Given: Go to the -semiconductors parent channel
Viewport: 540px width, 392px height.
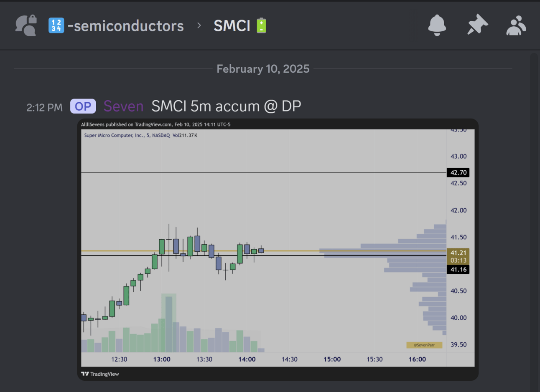Looking at the screenshot, I should 125,26.
